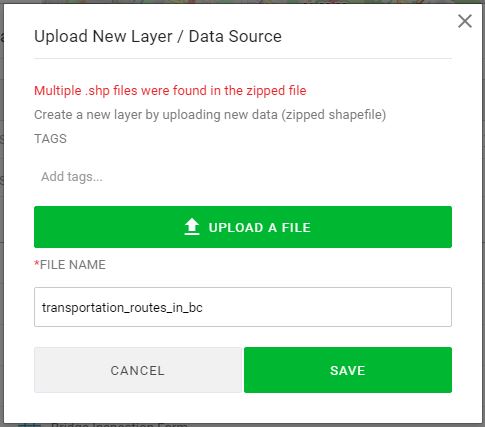
Task: Click the TAGS field label
Action: click(50, 139)
